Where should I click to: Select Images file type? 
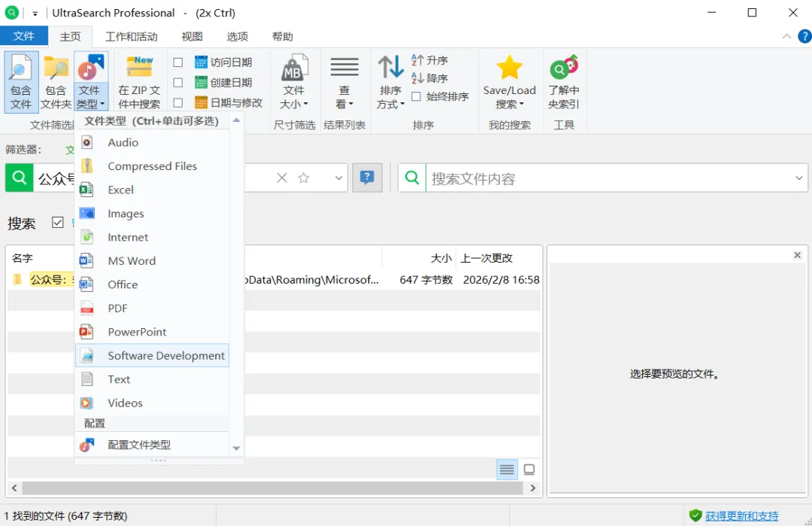pyautogui.click(x=152, y=214)
